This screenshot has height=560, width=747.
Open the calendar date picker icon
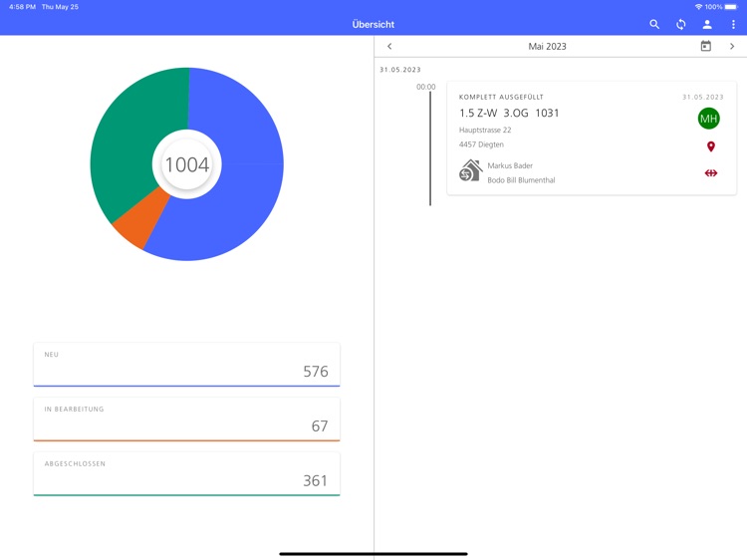705,46
